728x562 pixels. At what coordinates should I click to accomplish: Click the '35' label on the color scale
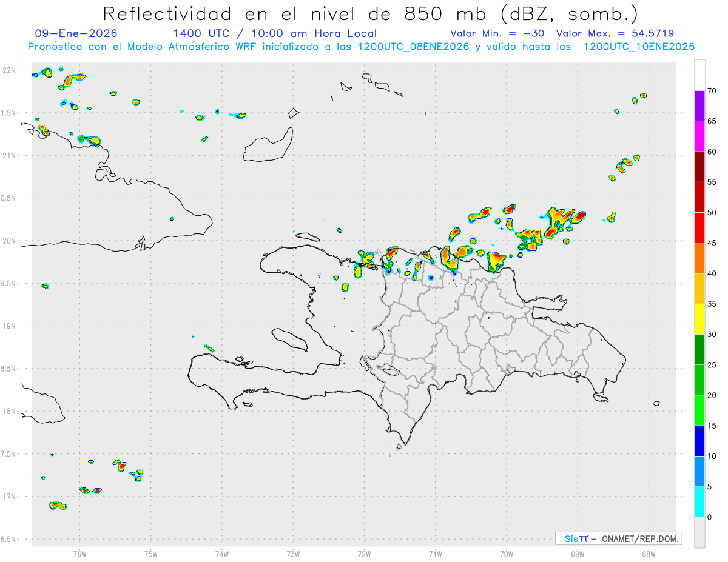pos(712,304)
